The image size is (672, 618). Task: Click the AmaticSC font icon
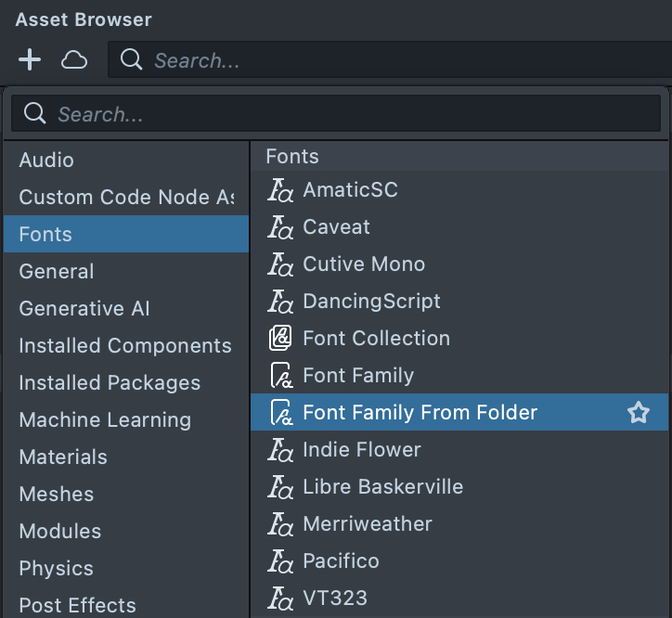[x=280, y=190]
